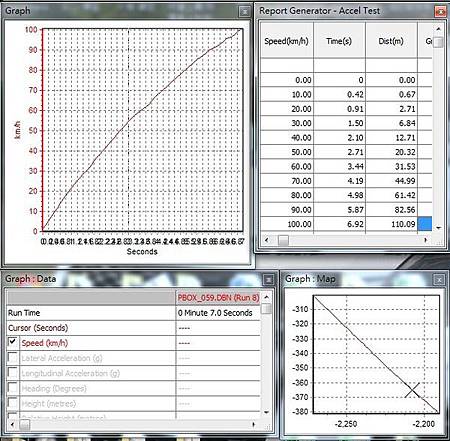450x441 pixels.
Task: Click the km/h axis label on the graph
Action: (x=17, y=130)
